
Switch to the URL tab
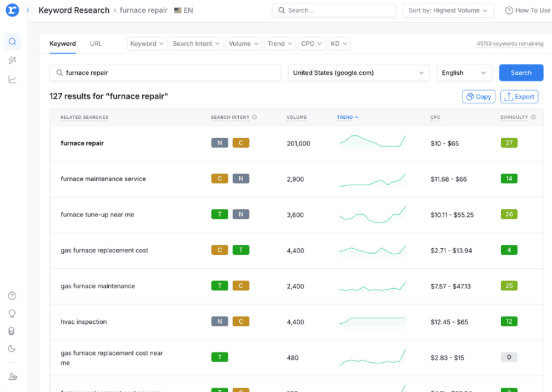pyautogui.click(x=96, y=44)
